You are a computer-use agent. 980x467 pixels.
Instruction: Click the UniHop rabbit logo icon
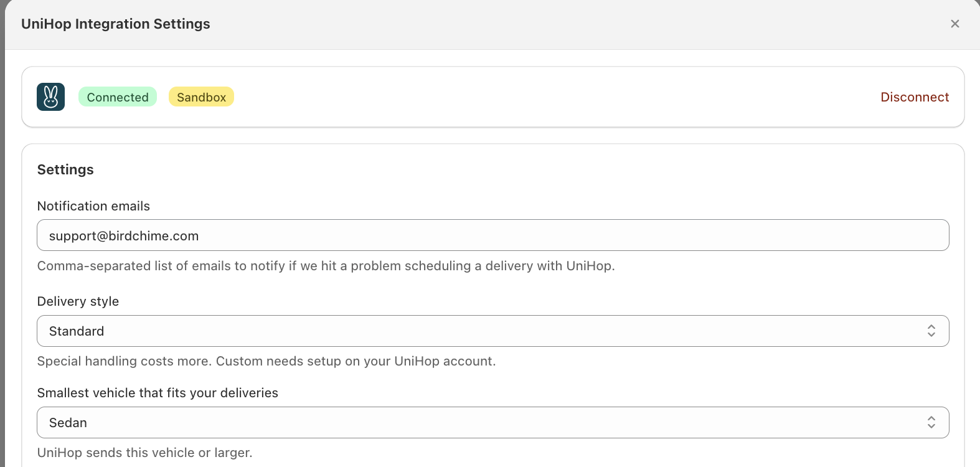pos(51,97)
